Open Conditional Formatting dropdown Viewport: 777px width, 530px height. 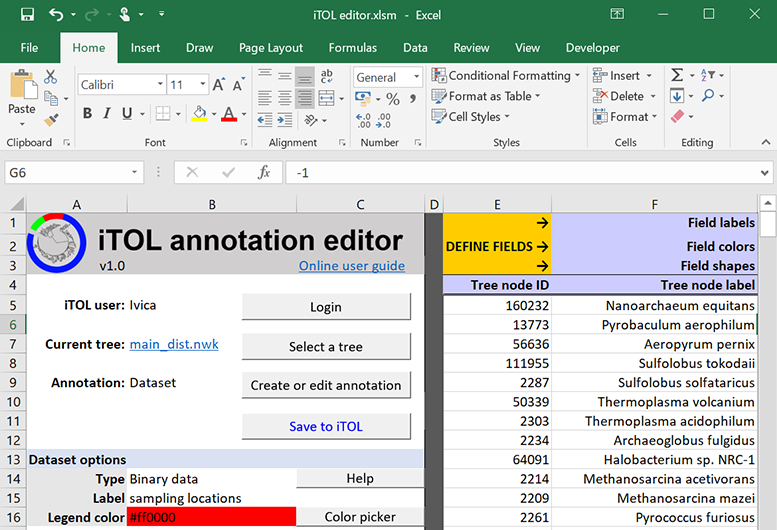pos(505,75)
